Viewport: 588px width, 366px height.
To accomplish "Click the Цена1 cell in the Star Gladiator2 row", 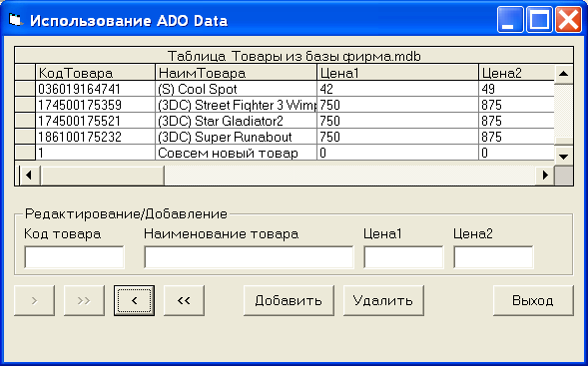I will pyautogui.click(x=398, y=121).
